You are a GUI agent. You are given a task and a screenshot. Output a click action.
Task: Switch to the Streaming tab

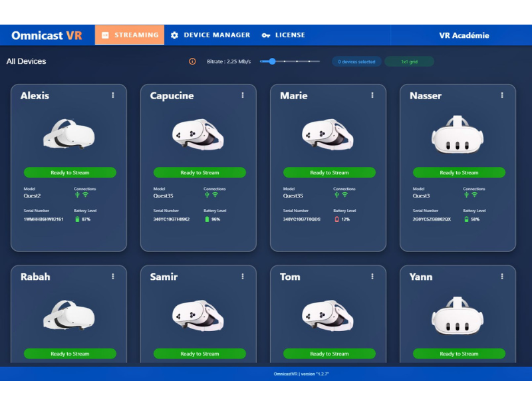[130, 35]
